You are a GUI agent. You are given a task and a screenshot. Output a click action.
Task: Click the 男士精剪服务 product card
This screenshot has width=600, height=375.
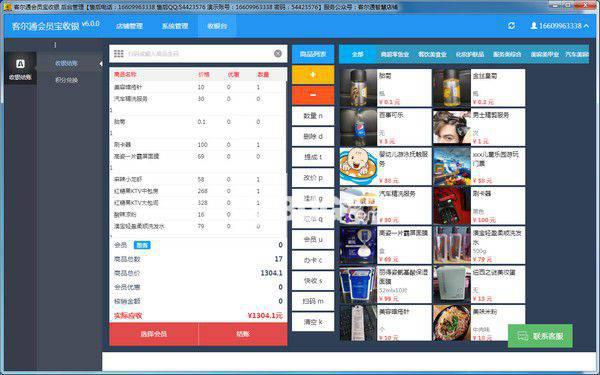point(479,127)
